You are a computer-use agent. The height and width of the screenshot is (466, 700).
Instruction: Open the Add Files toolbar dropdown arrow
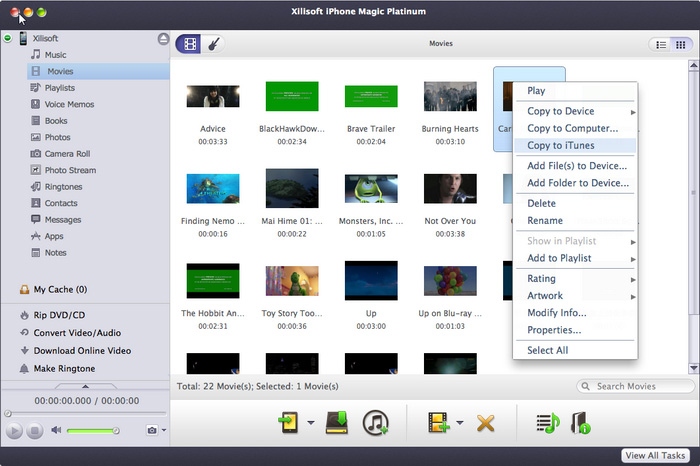click(x=459, y=423)
